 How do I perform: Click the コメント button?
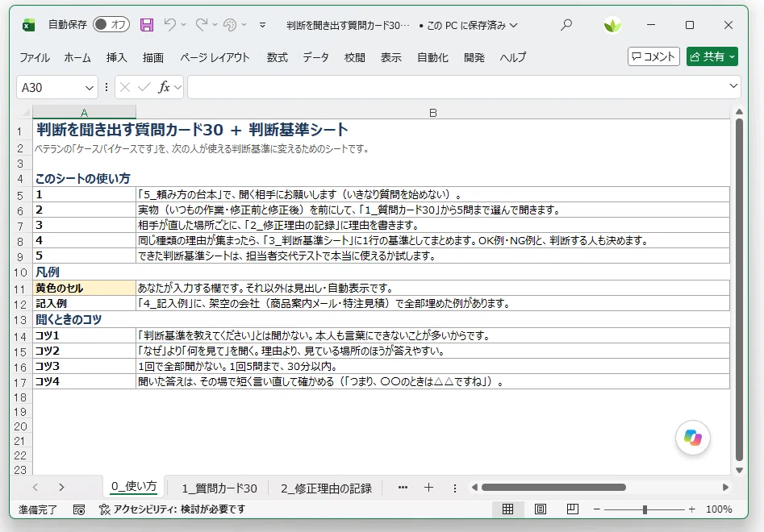coord(653,56)
